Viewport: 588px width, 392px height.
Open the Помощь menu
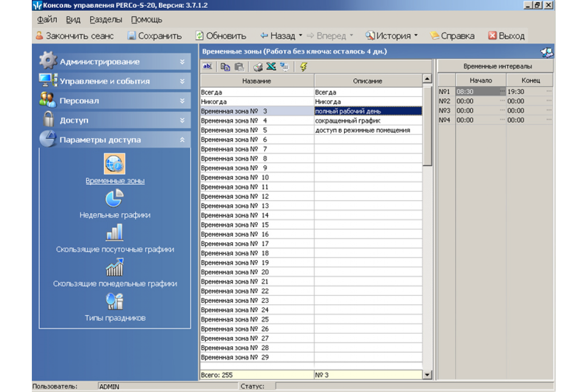[147, 20]
